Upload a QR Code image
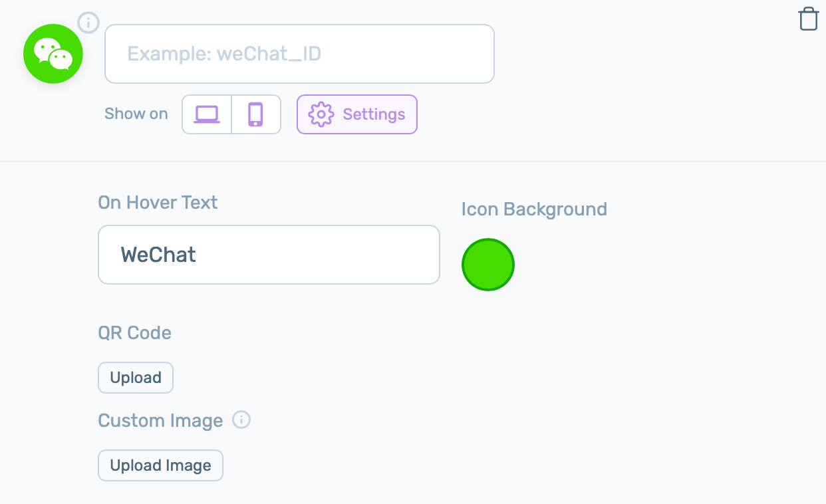Screen dimensions: 826x504 [x=136, y=377]
